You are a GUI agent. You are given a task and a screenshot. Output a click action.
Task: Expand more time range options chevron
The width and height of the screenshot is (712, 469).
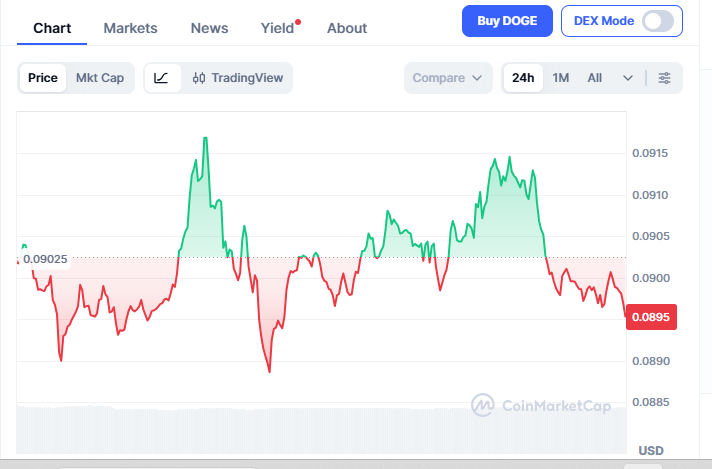[x=628, y=78]
